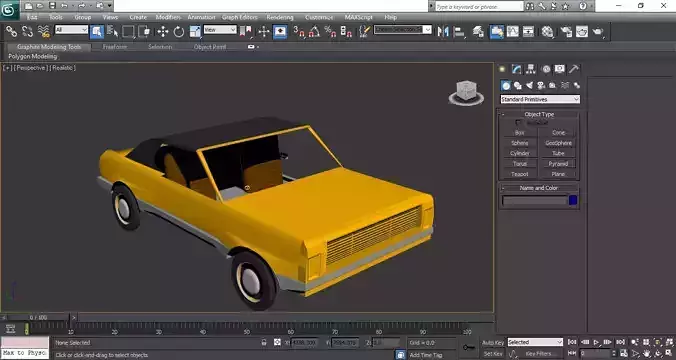Screen dimensions: 676x360
Task: Switch to the Object Paint ribbon tab
Action: 210,47
